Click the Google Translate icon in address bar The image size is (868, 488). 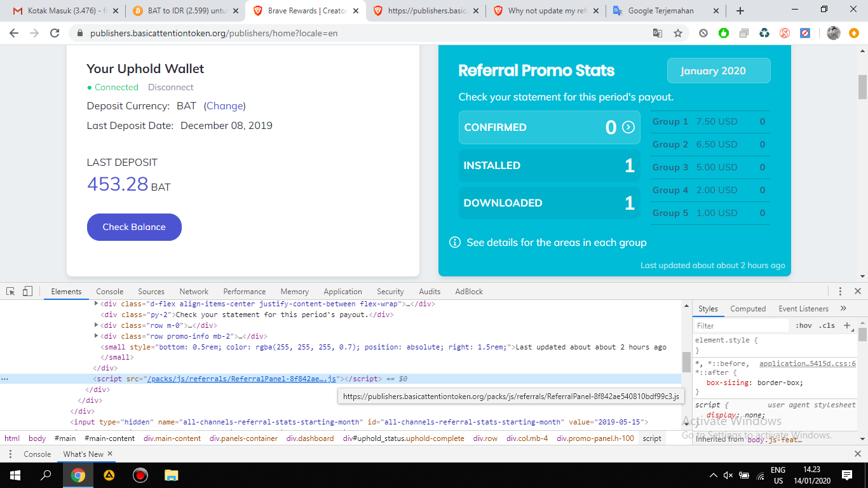click(658, 33)
